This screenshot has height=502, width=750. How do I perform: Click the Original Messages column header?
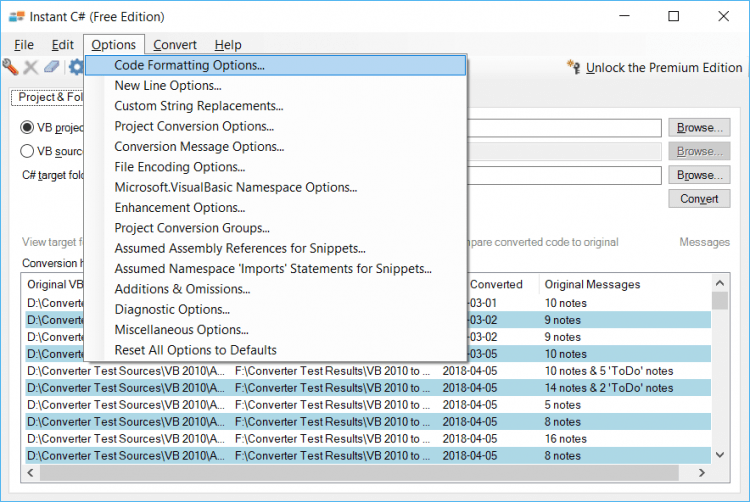592,285
